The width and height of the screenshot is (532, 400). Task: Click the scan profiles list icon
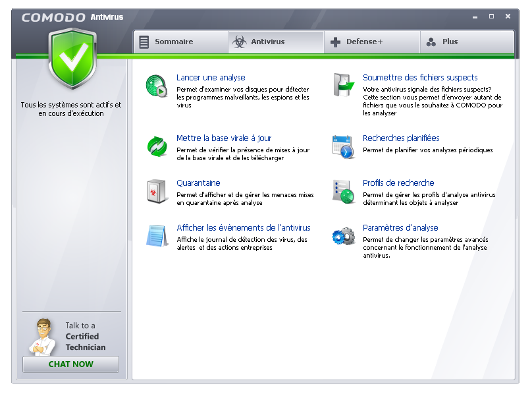tap(343, 192)
